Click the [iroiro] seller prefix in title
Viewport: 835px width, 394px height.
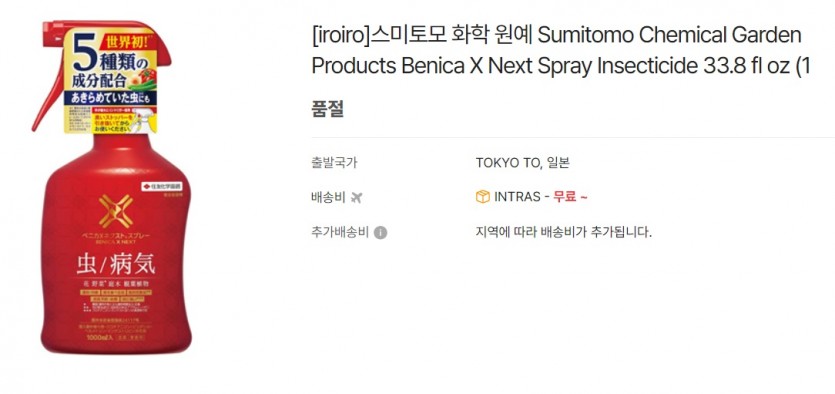[340, 36]
